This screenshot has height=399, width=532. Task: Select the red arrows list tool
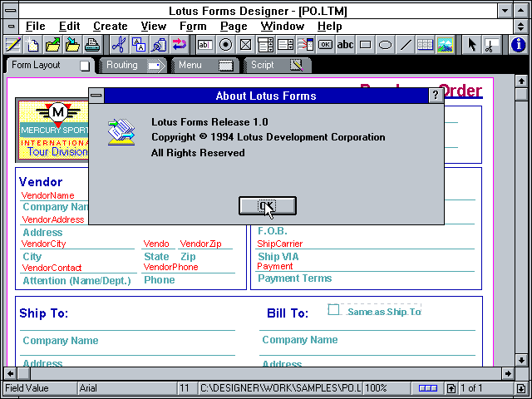[305, 45]
